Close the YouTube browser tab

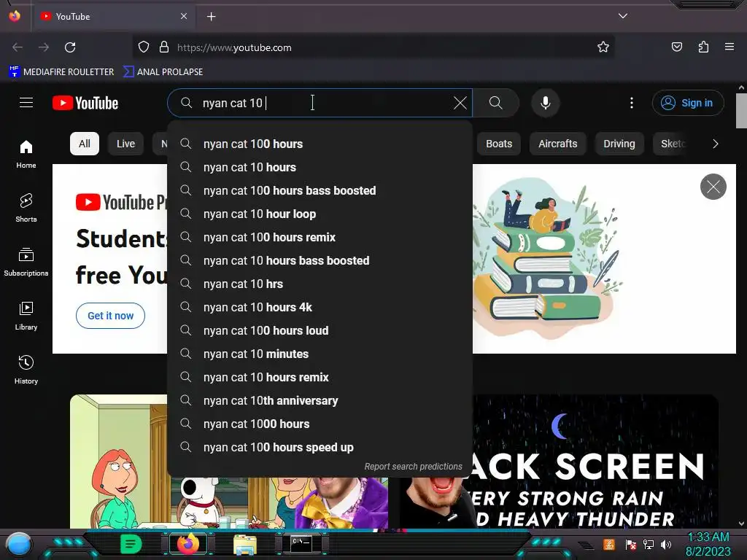(x=184, y=16)
